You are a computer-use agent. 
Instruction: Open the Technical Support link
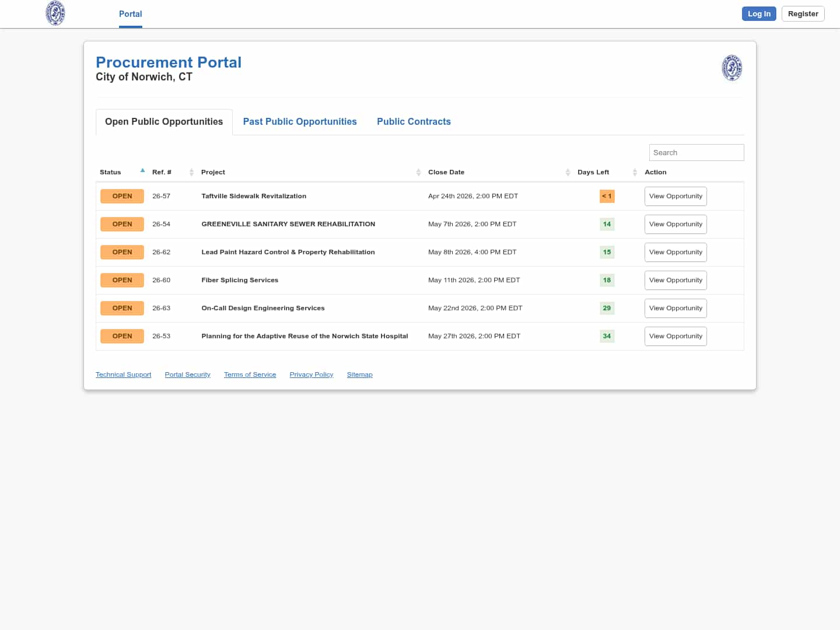pyautogui.click(x=123, y=374)
